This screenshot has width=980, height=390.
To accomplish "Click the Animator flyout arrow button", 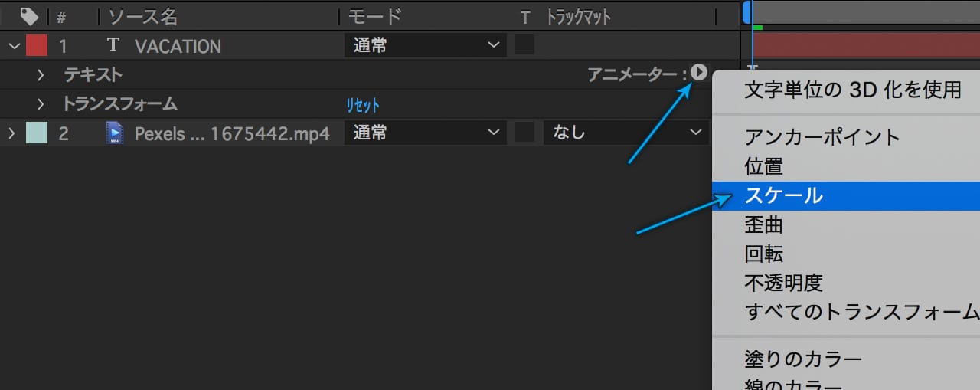I will click(x=698, y=73).
